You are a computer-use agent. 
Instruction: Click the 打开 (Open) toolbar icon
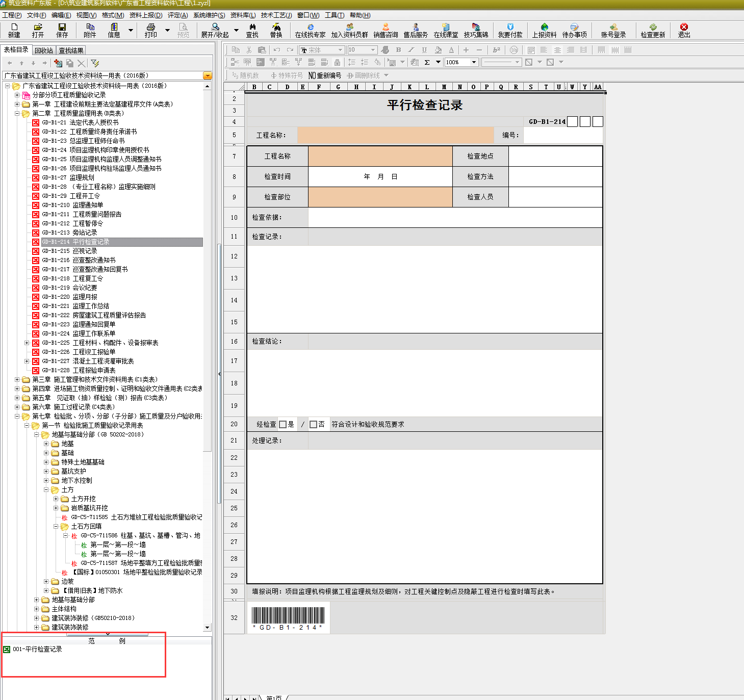tap(38, 30)
